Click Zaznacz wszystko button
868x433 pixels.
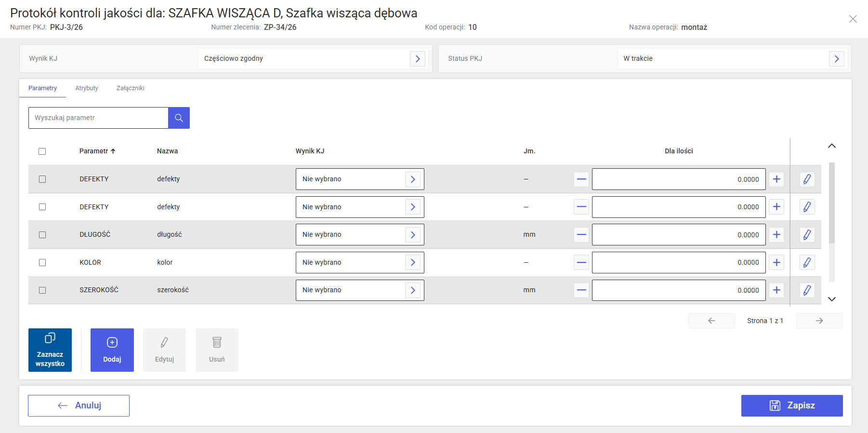(50, 350)
